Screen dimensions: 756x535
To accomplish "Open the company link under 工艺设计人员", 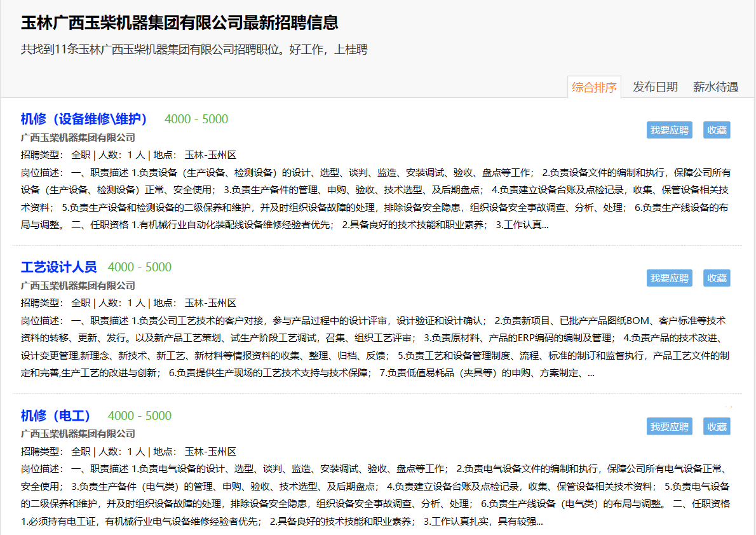I will click(x=78, y=286).
